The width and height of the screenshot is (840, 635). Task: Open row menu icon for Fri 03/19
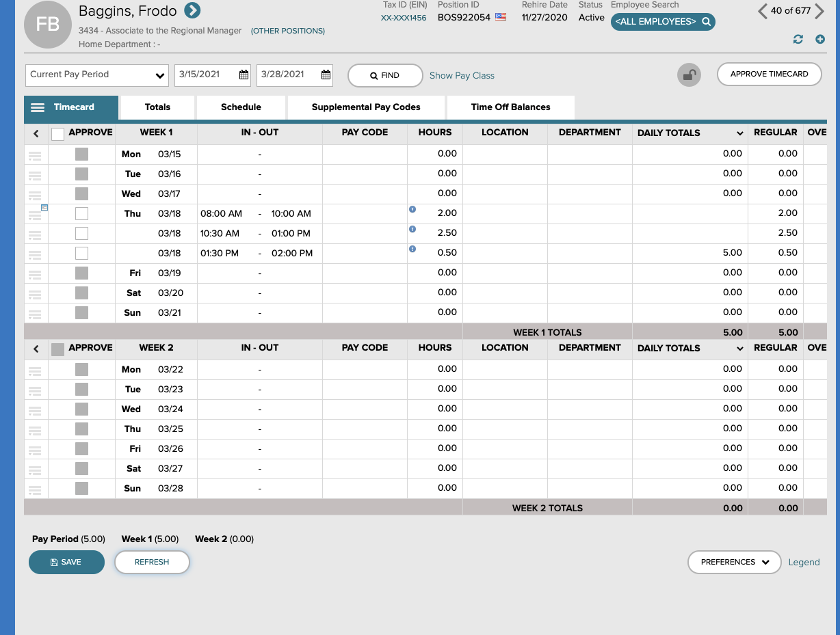tap(35, 274)
